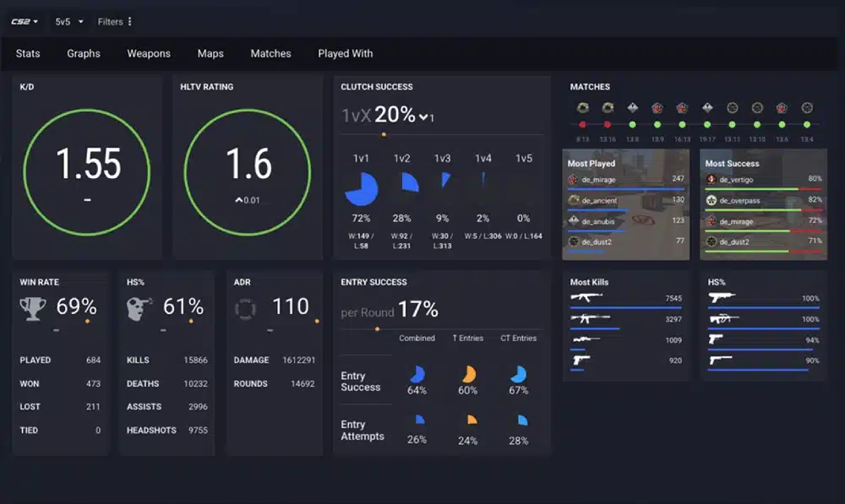Click the de_mirage icon in Most Success

pyautogui.click(x=711, y=221)
